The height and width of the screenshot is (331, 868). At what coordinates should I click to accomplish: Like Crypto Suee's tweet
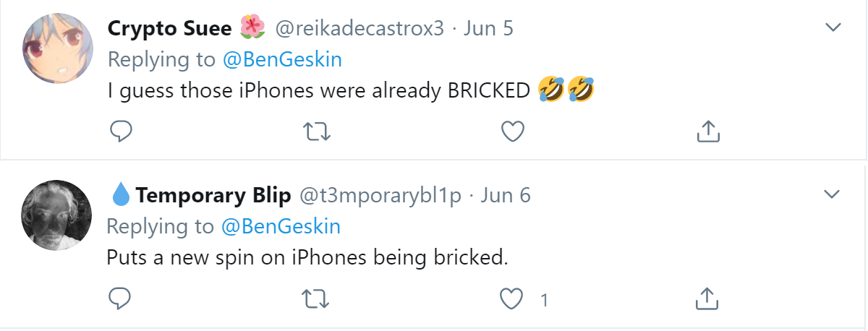[512, 131]
